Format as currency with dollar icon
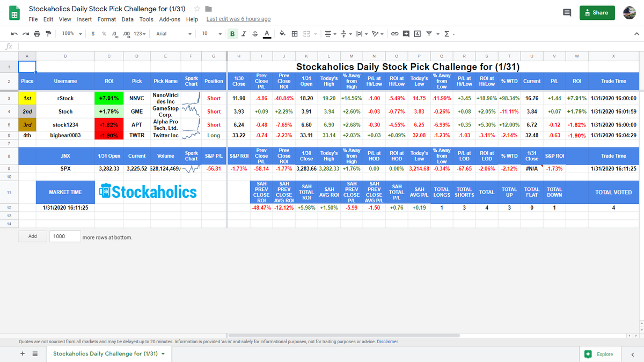This screenshot has width=644, height=362. [x=93, y=34]
